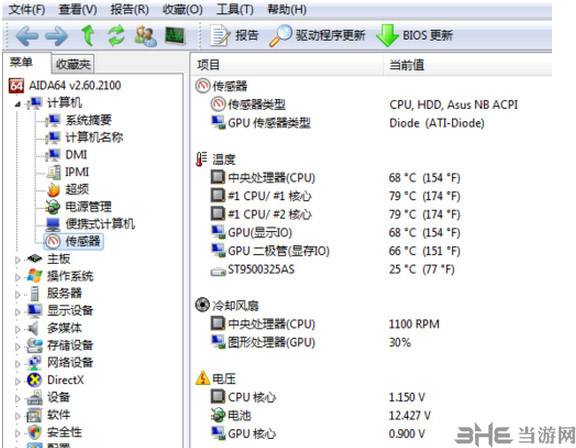Screen dimensions: 576x448
Task: Switch to the 菜单 tab
Action: pos(21,62)
